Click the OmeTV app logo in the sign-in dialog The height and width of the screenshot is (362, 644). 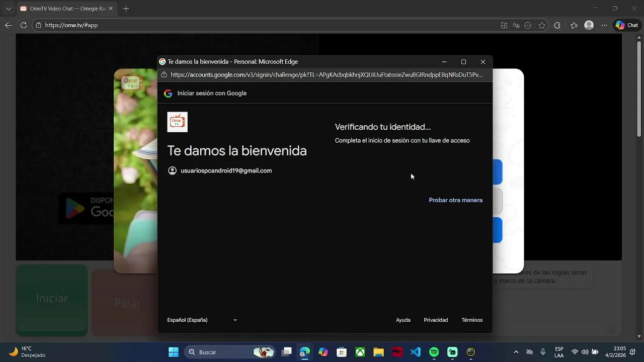[x=177, y=122]
